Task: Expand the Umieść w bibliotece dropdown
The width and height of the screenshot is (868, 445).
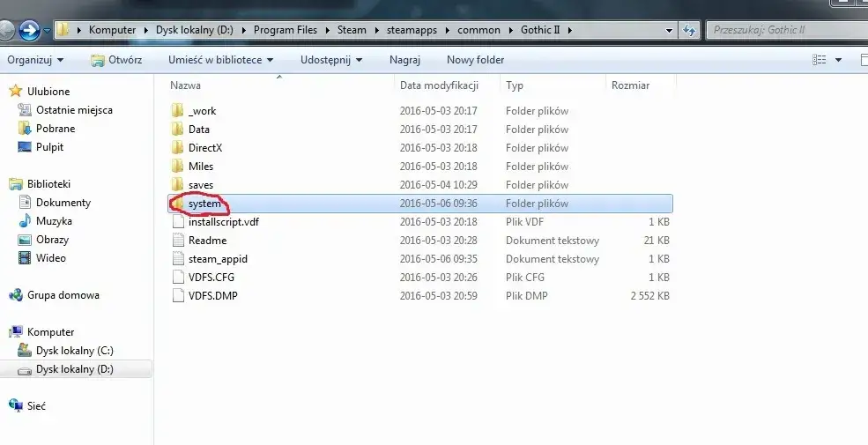Action: [x=221, y=60]
